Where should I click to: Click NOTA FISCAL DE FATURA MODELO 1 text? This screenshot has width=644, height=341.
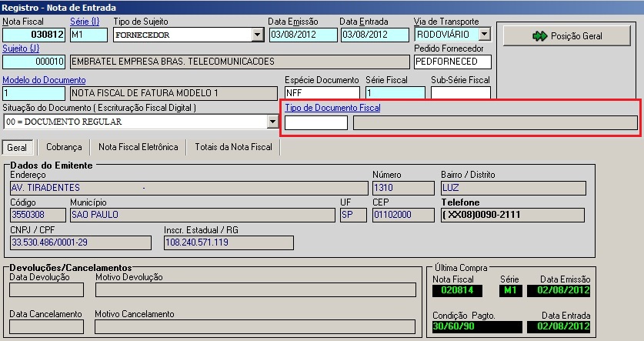click(145, 93)
